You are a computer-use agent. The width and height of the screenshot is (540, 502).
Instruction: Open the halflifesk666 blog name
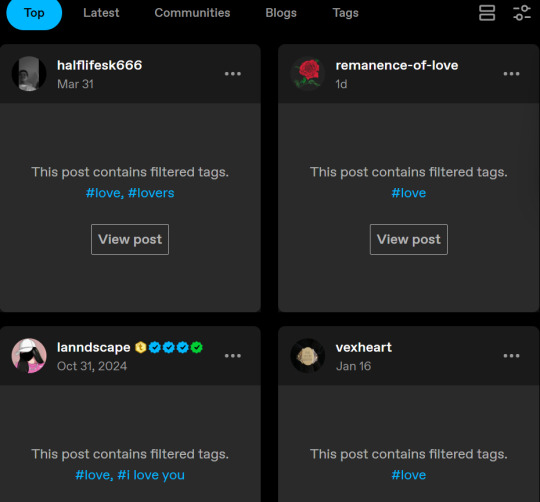(99, 65)
